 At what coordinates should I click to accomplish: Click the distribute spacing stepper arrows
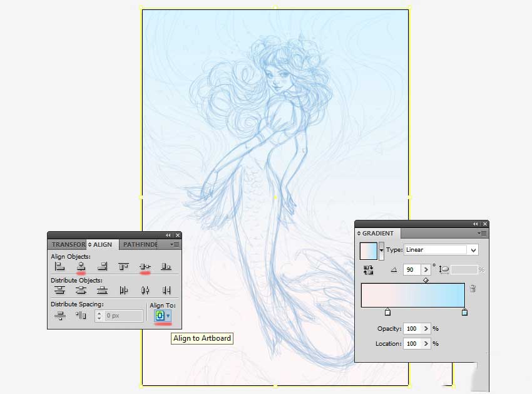tap(99, 316)
